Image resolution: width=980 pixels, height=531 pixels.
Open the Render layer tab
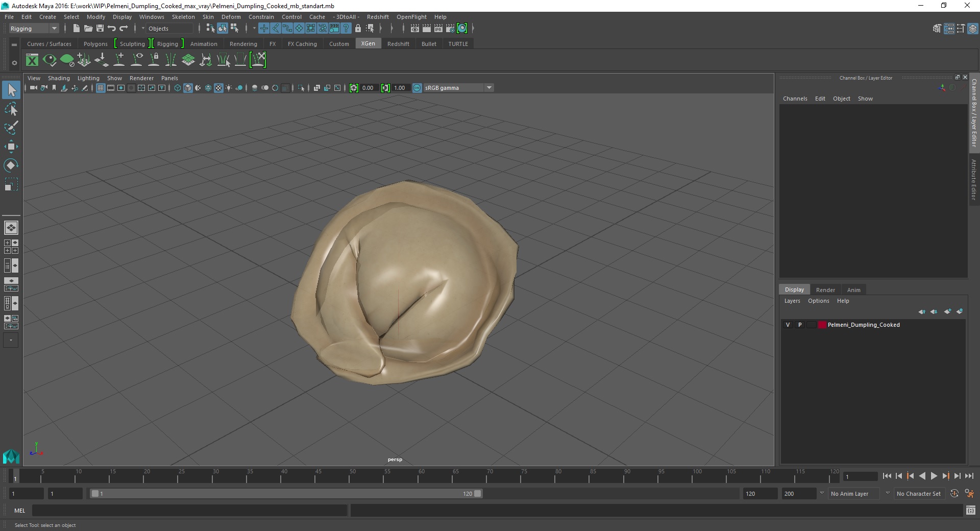pos(825,290)
